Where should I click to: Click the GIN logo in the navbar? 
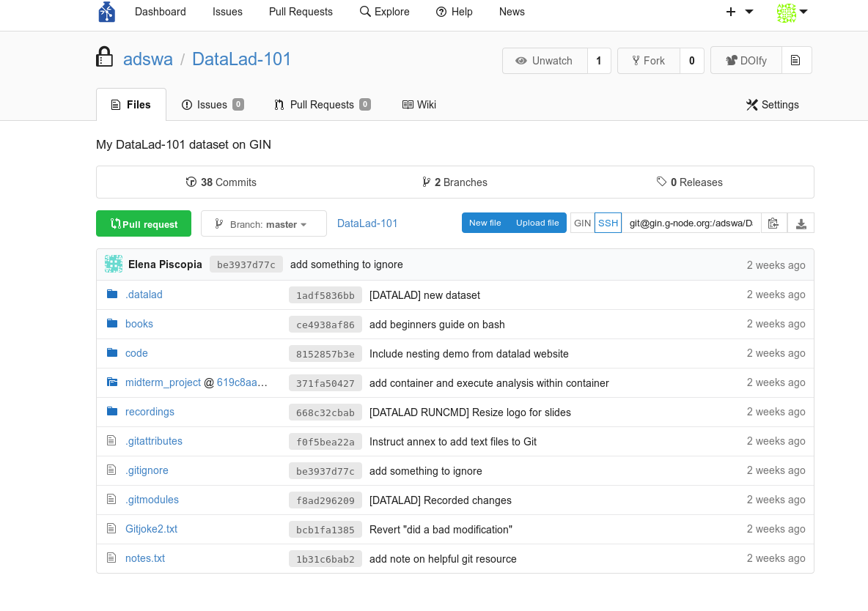tap(106, 12)
